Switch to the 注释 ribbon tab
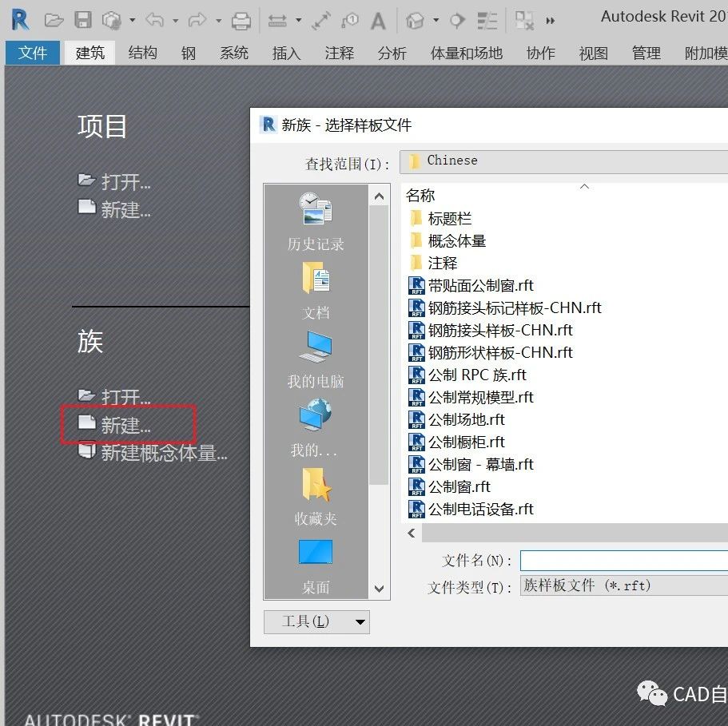Screen dimensions: 728x726 tap(340, 53)
